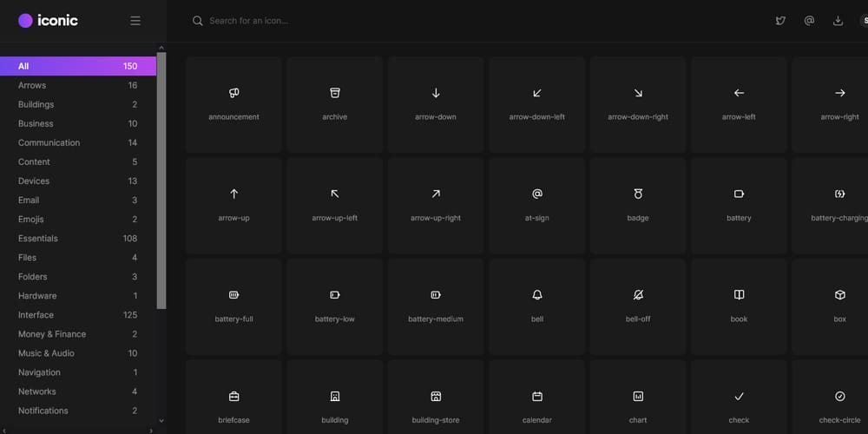Filter by Navigation category
868x434 pixels.
pyautogui.click(x=78, y=372)
